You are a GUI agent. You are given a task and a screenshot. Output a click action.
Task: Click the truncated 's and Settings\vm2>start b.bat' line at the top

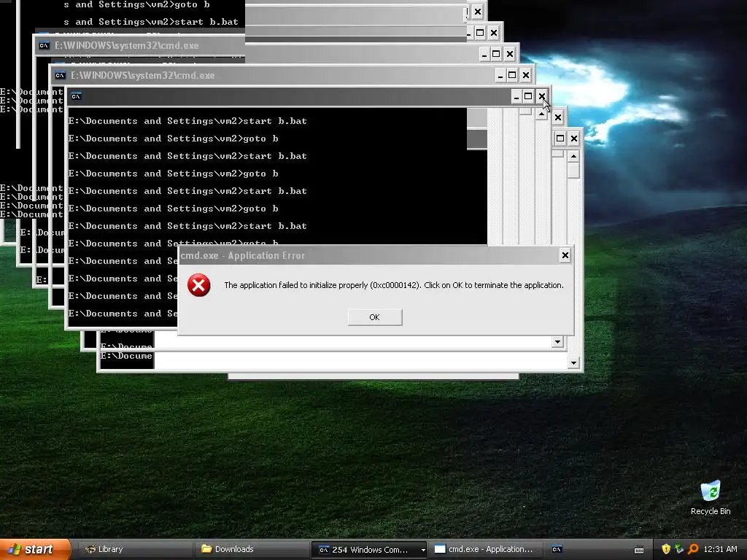[150, 22]
